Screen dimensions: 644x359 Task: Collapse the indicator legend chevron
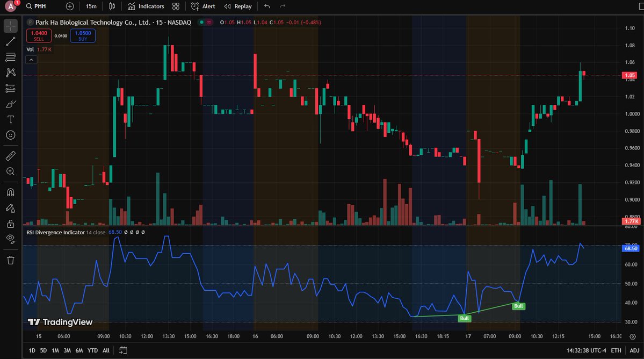pyautogui.click(x=31, y=60)
